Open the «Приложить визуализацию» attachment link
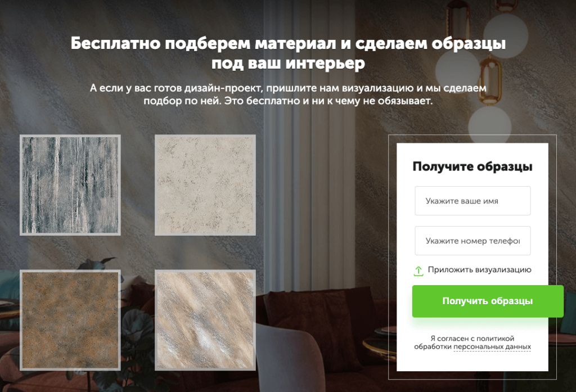Viewport: 576px width, 392px height. 479,270
